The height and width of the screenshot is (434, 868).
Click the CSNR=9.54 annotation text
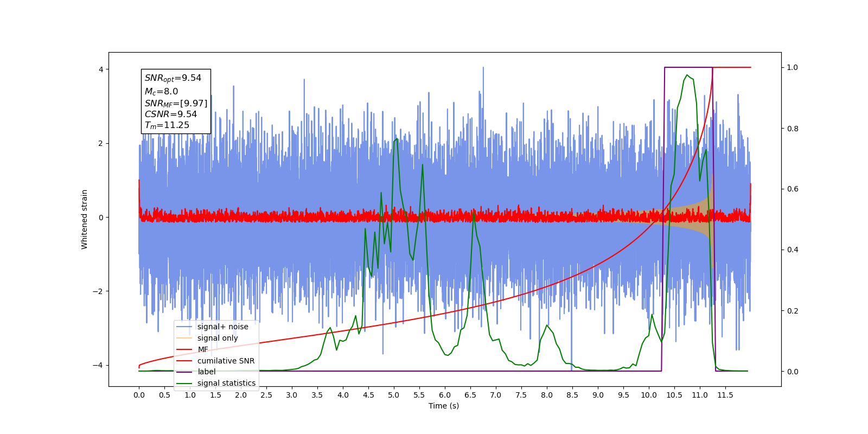point(171,114)
